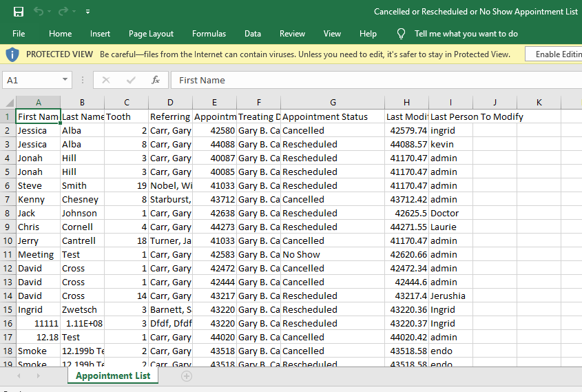Open the Page Layout tab
The width and height of the screenshot is (582, 392).
[151, 34]
